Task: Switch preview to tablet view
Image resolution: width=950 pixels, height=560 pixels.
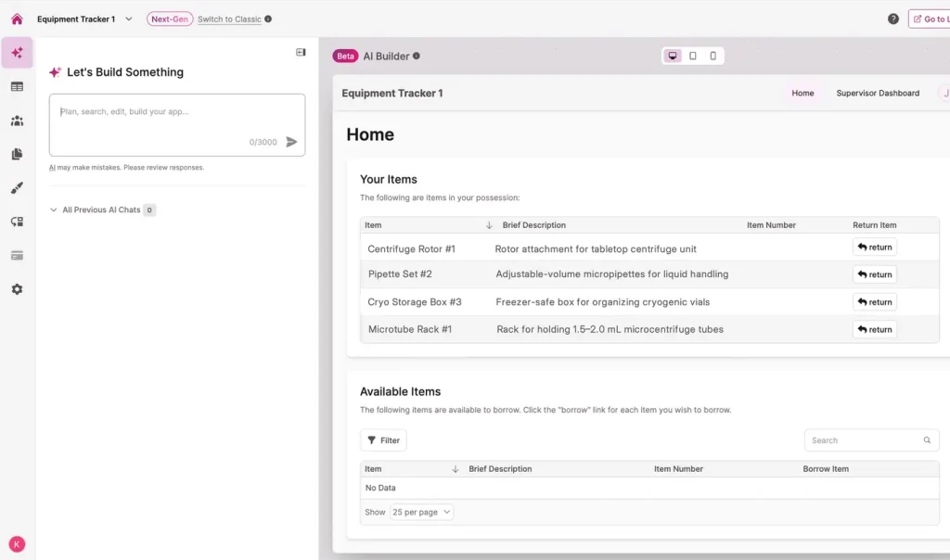Action: coord(693,56)
